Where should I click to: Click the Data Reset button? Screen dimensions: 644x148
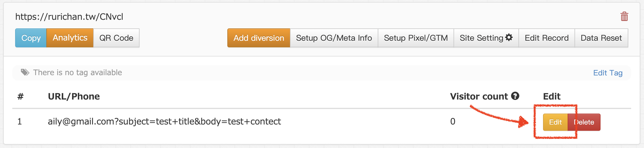[601, 38]
